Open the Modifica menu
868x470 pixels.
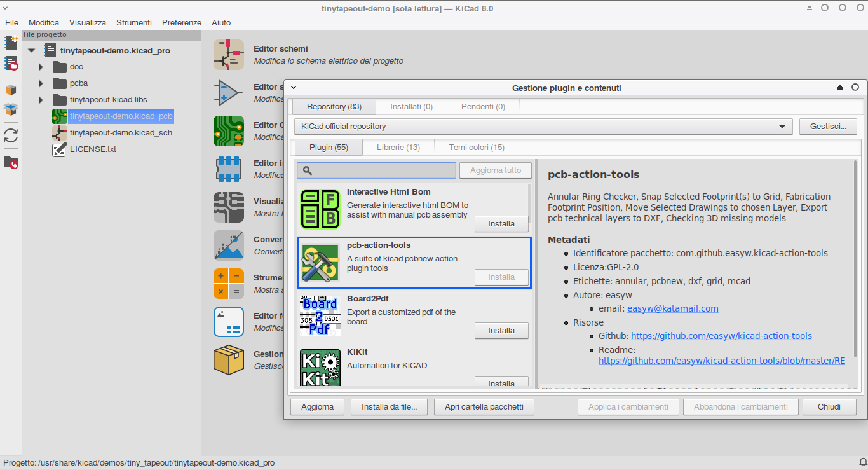tap(44, 22)
